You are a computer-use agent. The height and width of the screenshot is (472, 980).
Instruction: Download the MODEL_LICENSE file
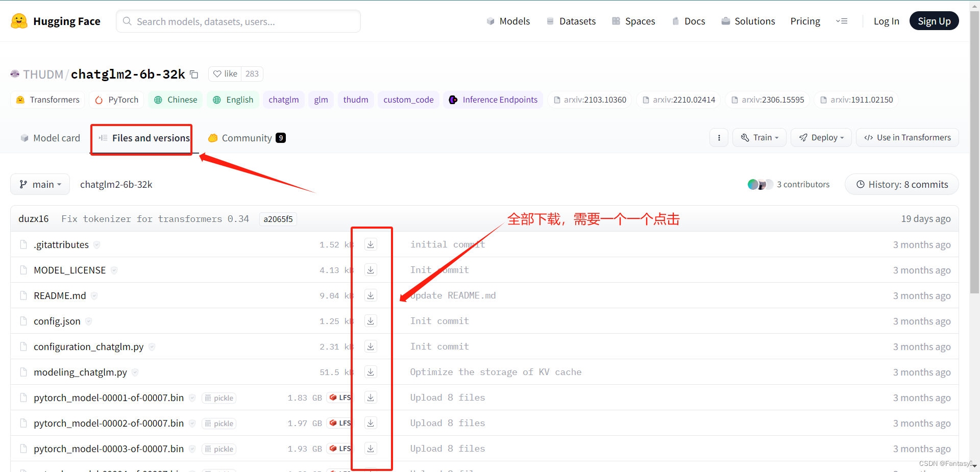[371, 270]
